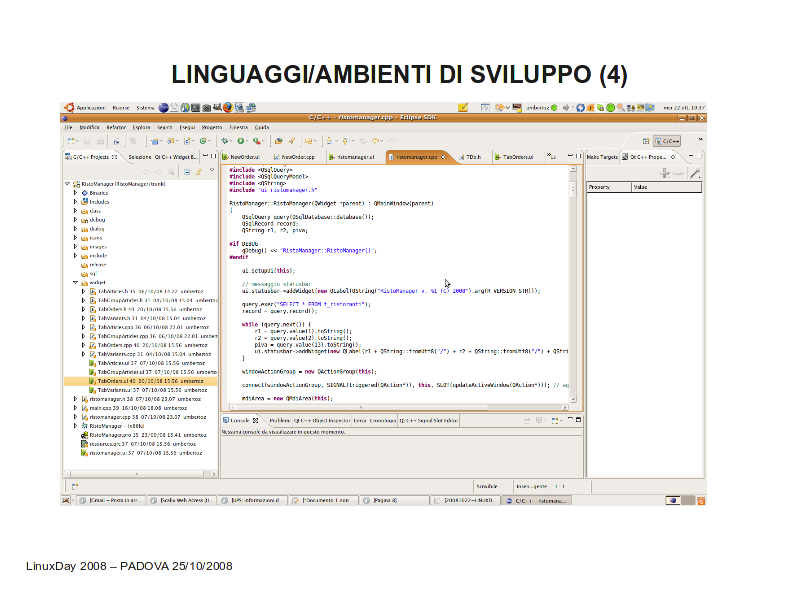Click the Open Perspective icon
Image resolution: width=800 pixels, height=600 pixels.
(646, 141)
